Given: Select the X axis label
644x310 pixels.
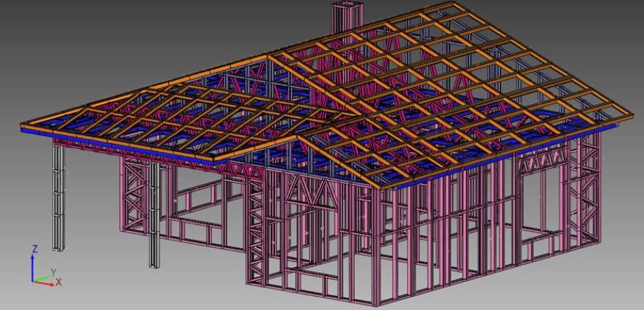Looking at the screenshot, I should (x=59, y=282).
